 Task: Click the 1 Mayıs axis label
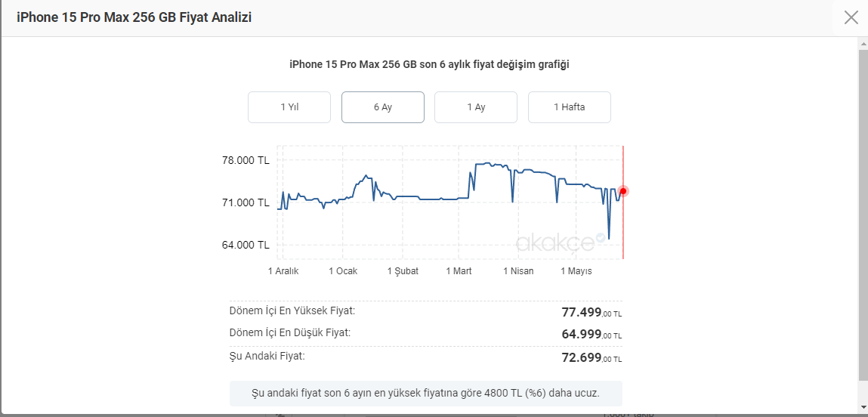pos(577,271)
